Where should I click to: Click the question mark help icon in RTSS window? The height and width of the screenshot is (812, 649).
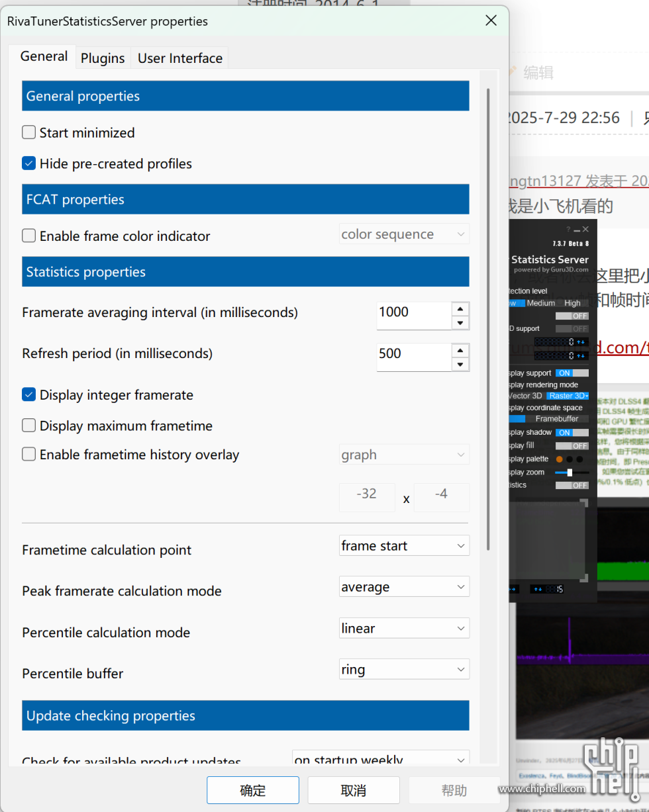[568, 230]
